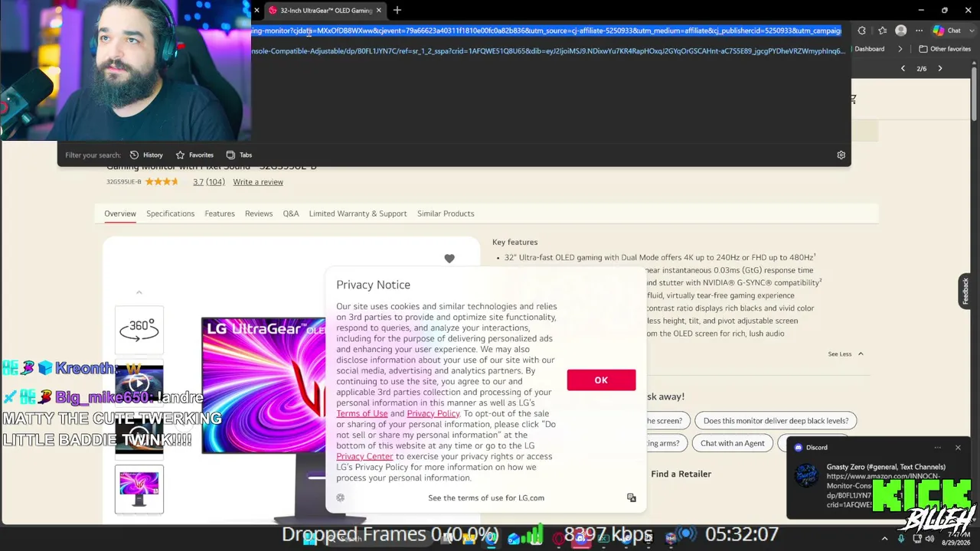Open the Other favorites folder

[x=945, y=49]
